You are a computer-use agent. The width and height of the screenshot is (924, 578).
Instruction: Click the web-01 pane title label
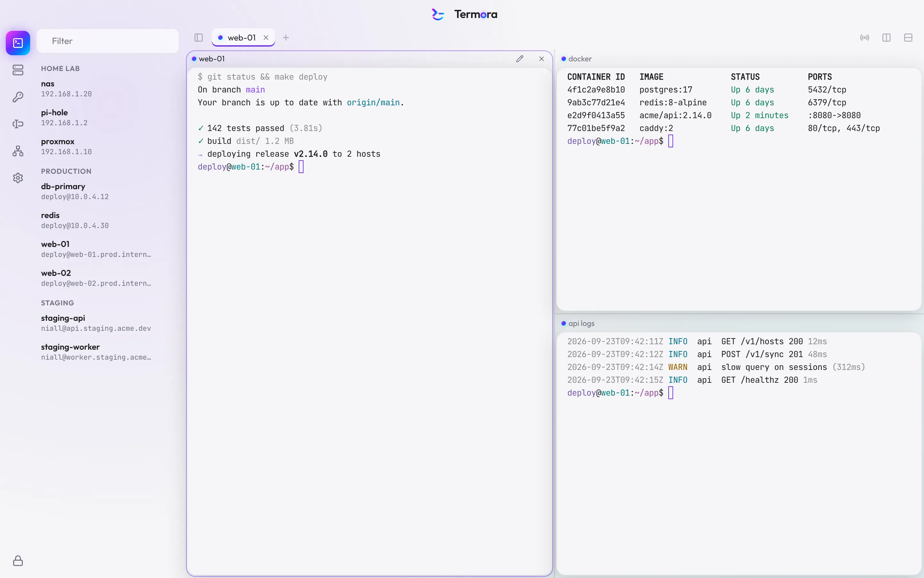[x=211, y=59]
